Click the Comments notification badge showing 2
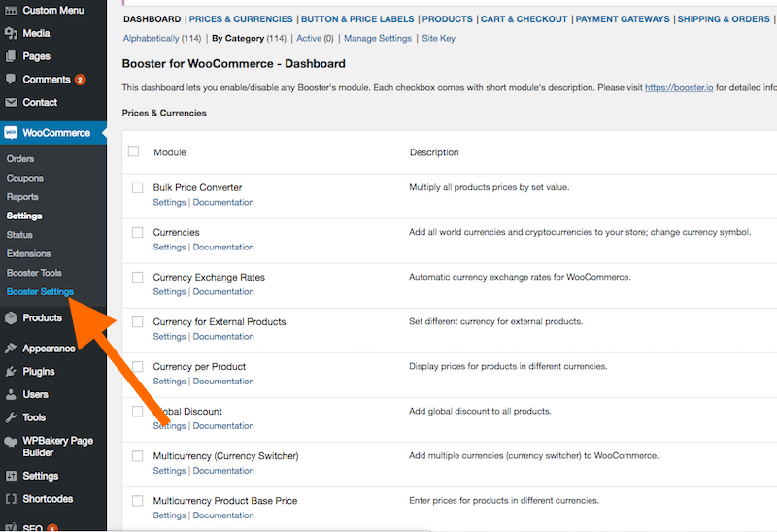Viewport: 777px width, 532px height. point(81,80)
